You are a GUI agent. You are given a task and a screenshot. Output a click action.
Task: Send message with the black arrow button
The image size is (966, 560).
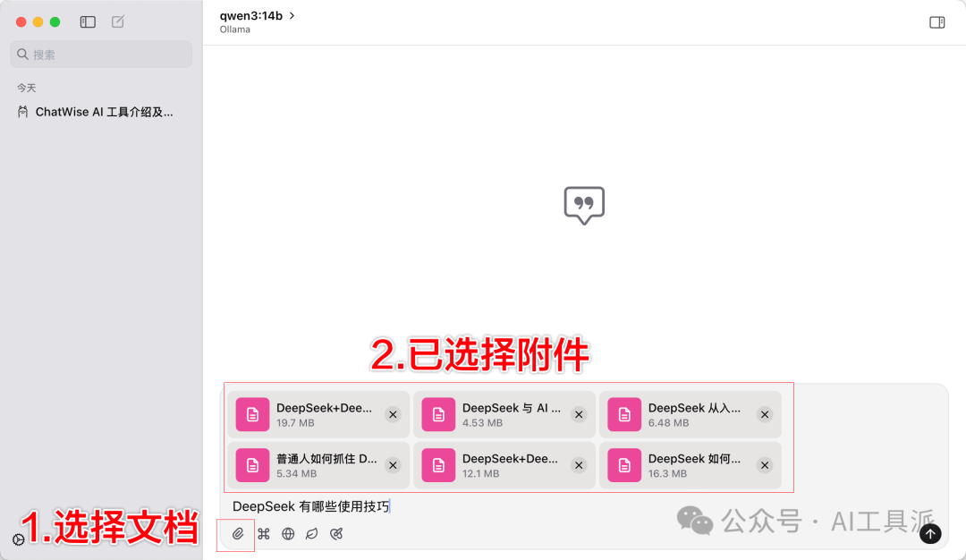(930, 533)
